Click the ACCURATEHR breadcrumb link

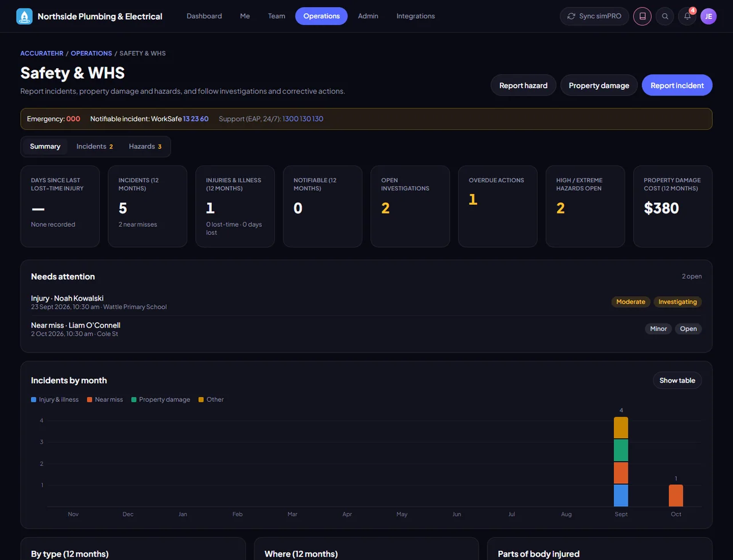pos(42,53)
